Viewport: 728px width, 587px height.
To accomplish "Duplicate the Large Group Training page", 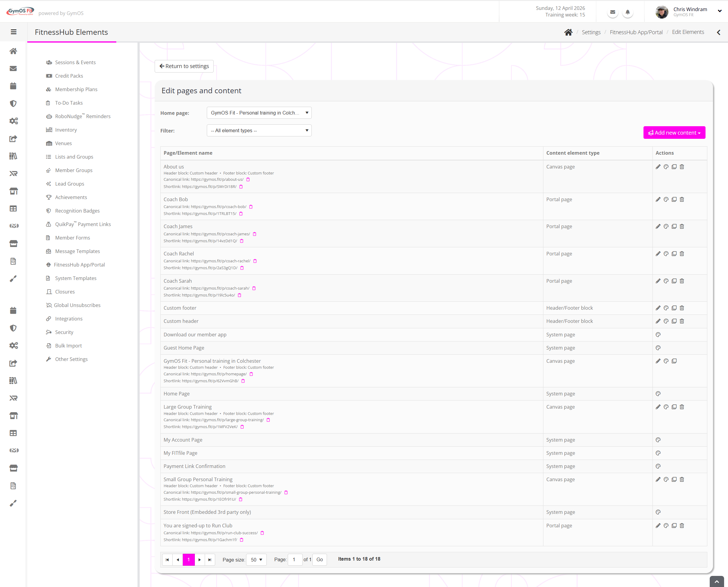I will [x=674, y=407].
